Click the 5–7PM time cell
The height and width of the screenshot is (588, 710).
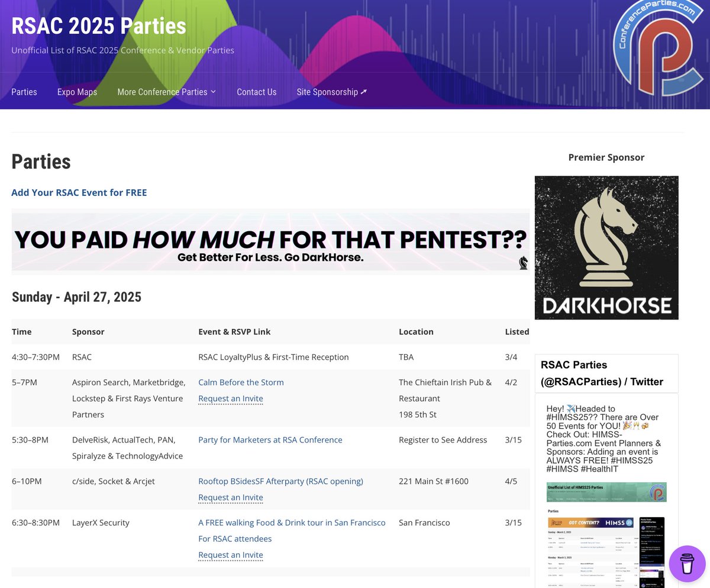[x=24, y=382]
